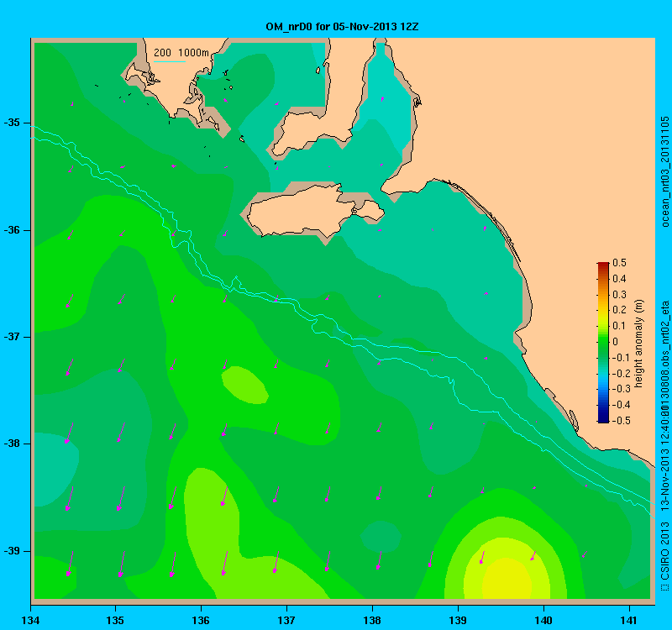Click the 0.5 value on the color scale
The image size is (672, 630).
(619, 263)
